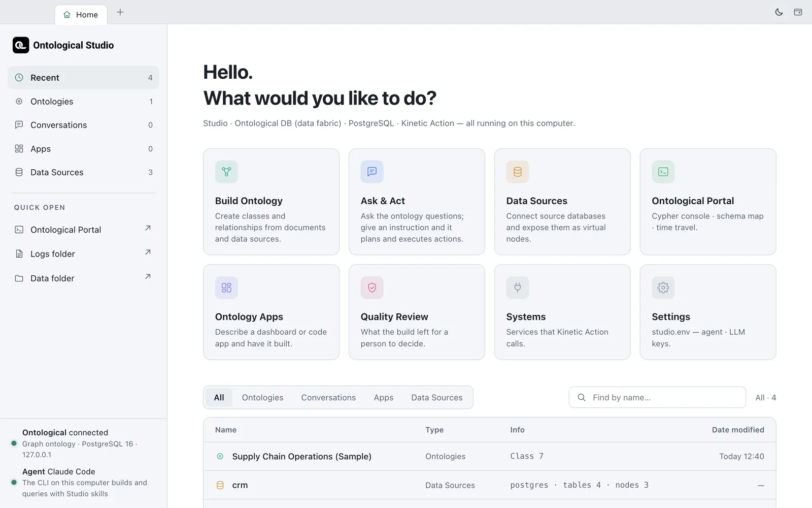Screen dimensions: 812x508
Task: Click the Type column header
Action: pyautogui.click(x=434, y=430)
